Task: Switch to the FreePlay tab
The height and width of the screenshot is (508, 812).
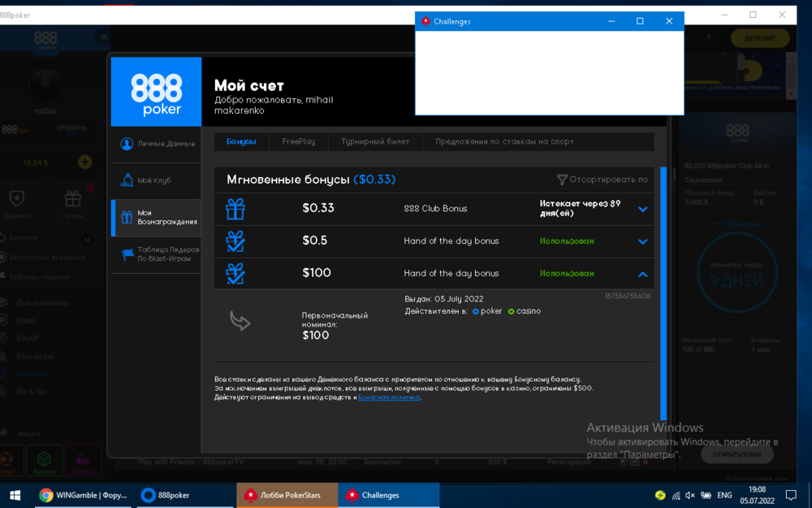Action: point(298,141)
